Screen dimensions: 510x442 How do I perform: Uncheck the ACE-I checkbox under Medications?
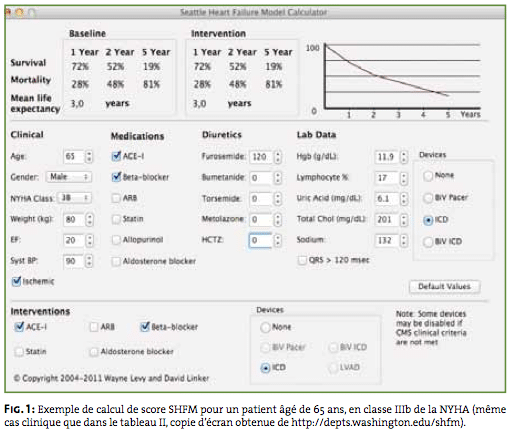click(116, 156)
